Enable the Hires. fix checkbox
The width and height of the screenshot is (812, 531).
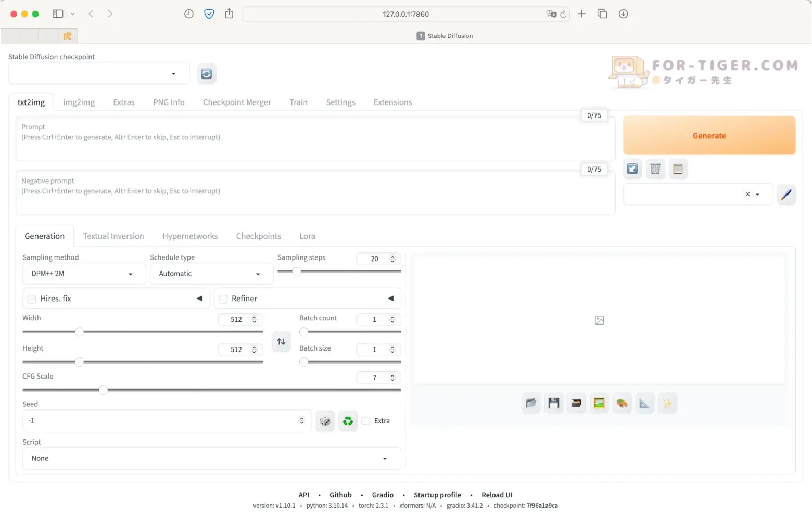click(x=32, y=299)
